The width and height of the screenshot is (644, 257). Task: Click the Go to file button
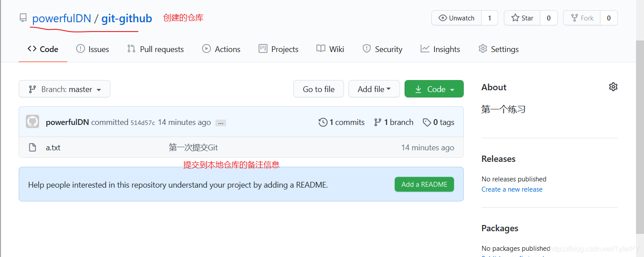tap(319, 89)
